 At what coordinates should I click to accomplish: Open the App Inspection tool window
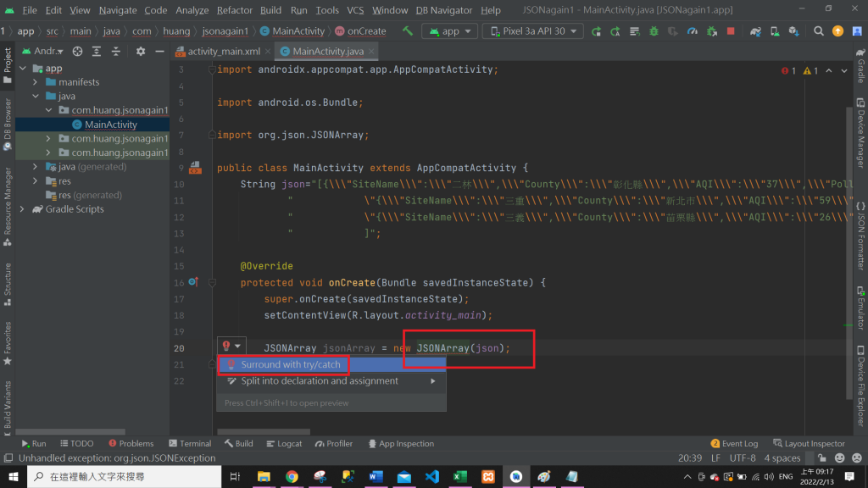[x=401, y=443]
